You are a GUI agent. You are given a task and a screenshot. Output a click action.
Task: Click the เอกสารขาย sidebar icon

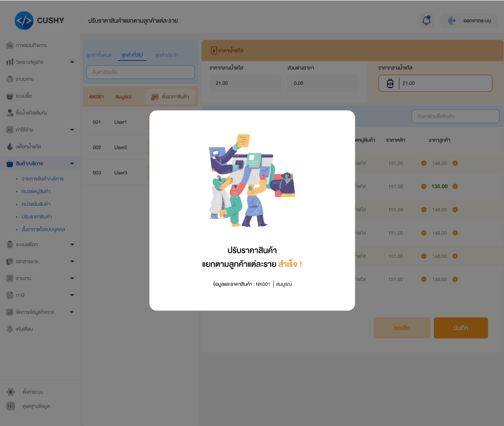(x=10, y=261)
